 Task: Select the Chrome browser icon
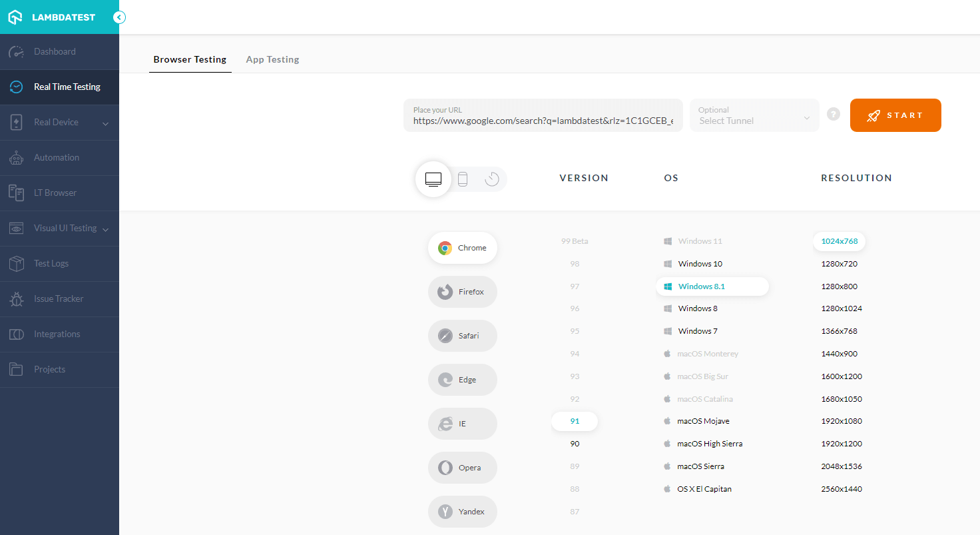[462, 247]
